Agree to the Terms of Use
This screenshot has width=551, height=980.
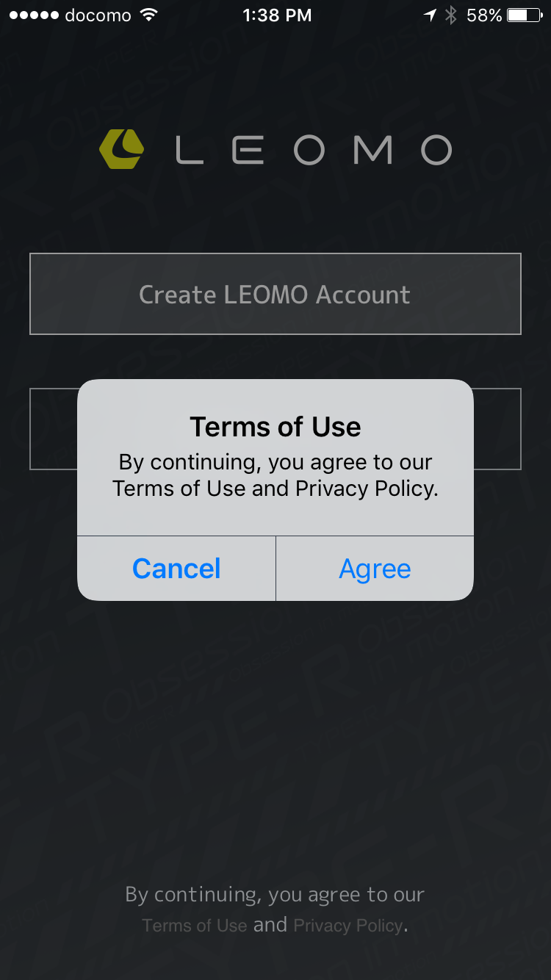[x=375, y=569]
